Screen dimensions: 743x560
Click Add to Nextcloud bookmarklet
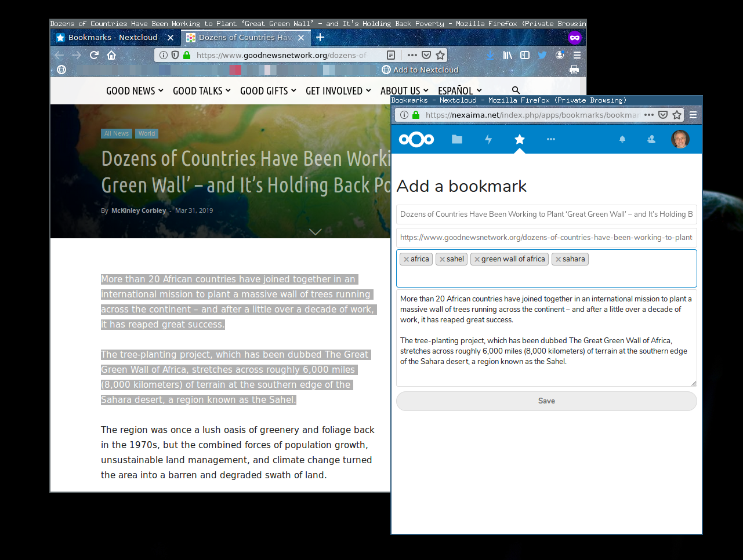point(420,70)
